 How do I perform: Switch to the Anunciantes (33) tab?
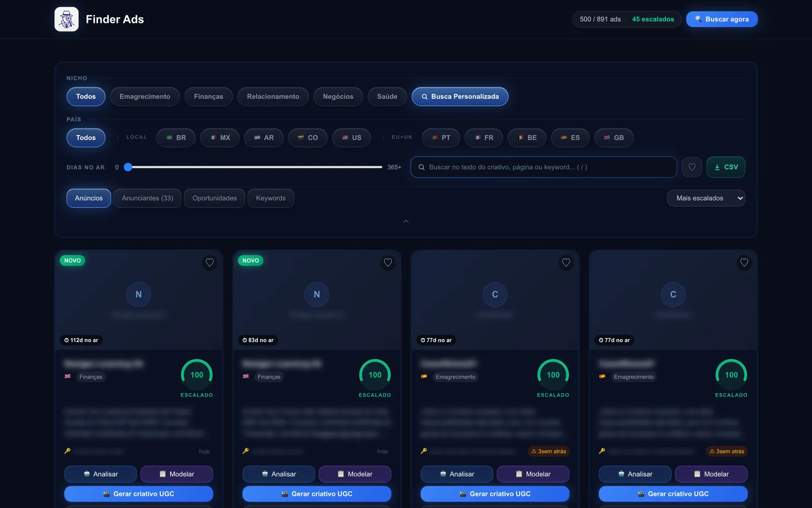tap(148, 198)
